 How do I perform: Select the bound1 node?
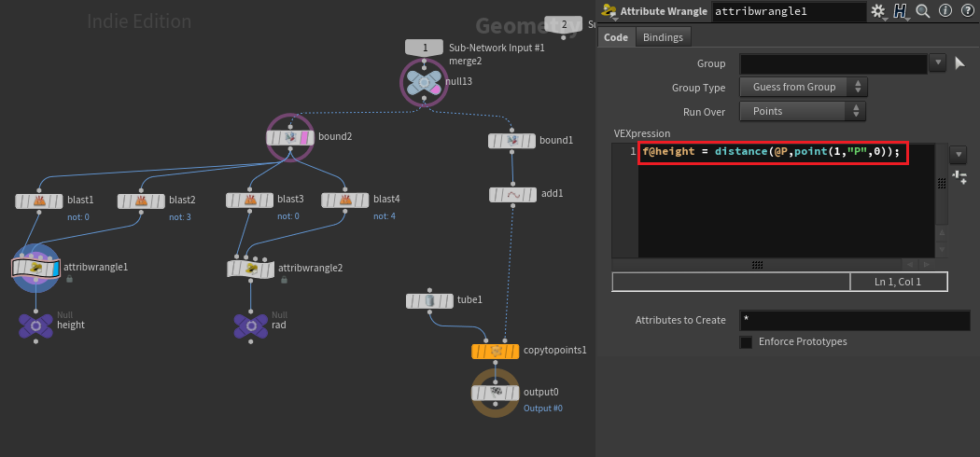[511, 141]
